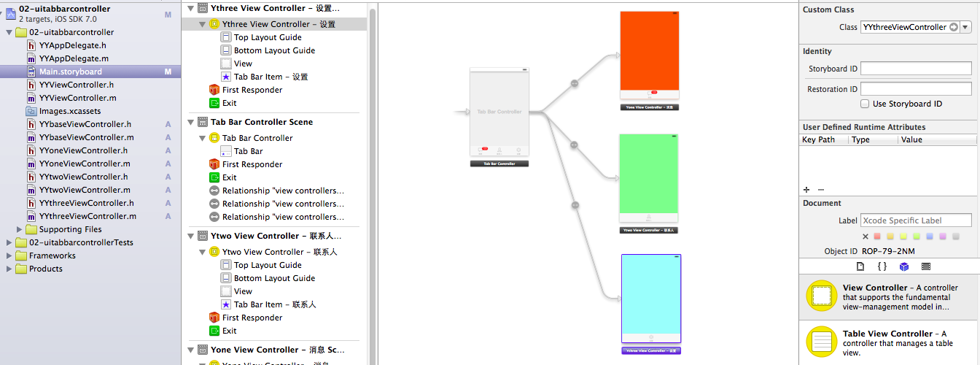Select Tab Bar Item 设置 star icon

click(226, 77)
